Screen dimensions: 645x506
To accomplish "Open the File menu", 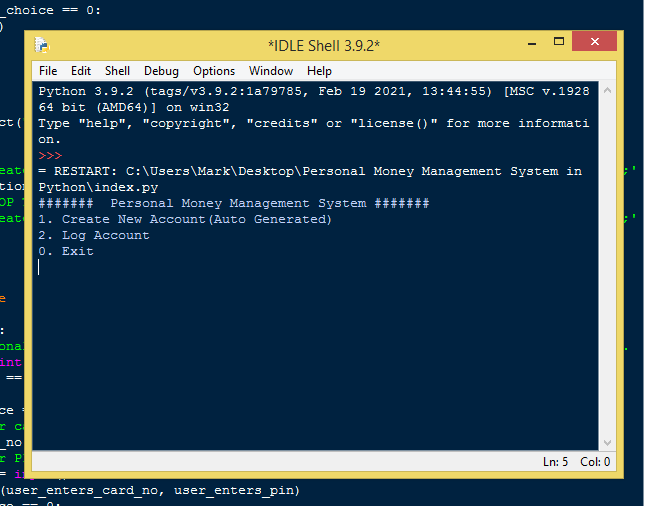I will (48, 71).
